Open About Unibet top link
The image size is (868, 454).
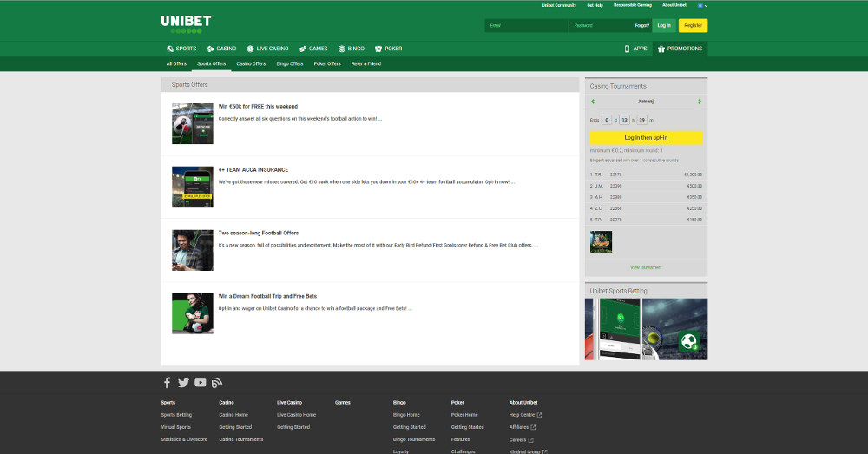[x=674, y=5]
